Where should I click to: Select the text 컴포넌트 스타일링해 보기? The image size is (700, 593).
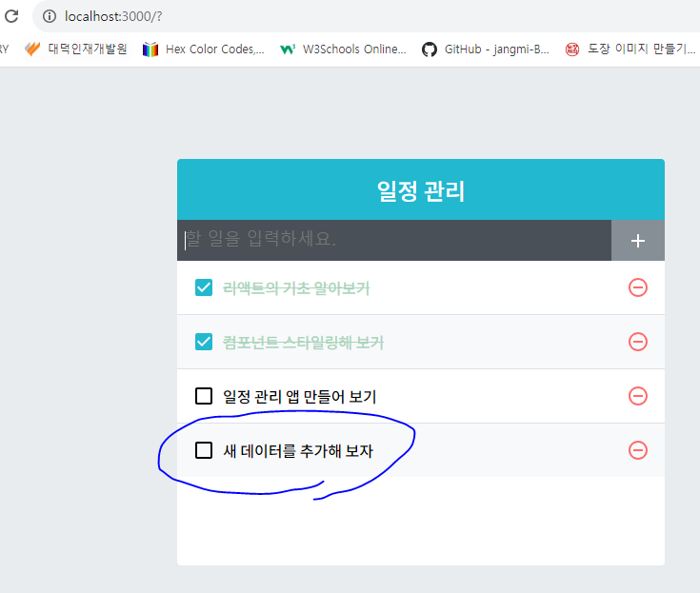click(x=303, y=343)
